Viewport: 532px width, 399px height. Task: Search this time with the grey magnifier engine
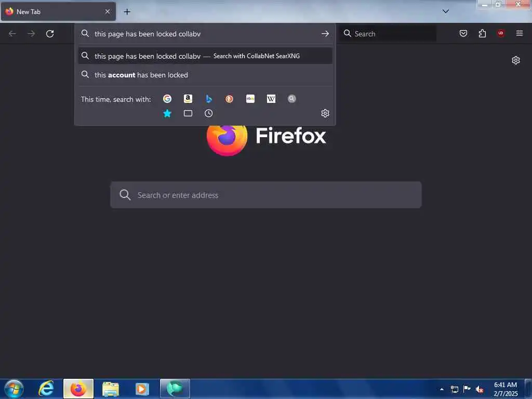pos(292,99)
